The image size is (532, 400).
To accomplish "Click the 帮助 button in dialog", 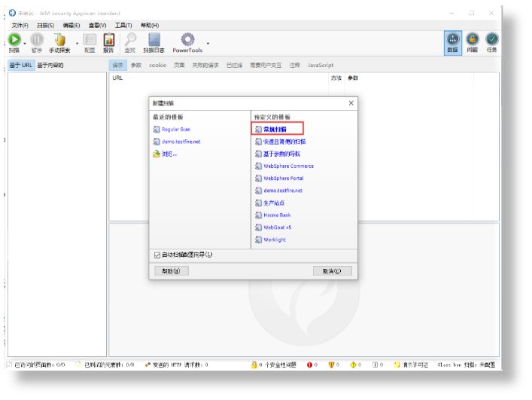I will [x=172, y=271].
